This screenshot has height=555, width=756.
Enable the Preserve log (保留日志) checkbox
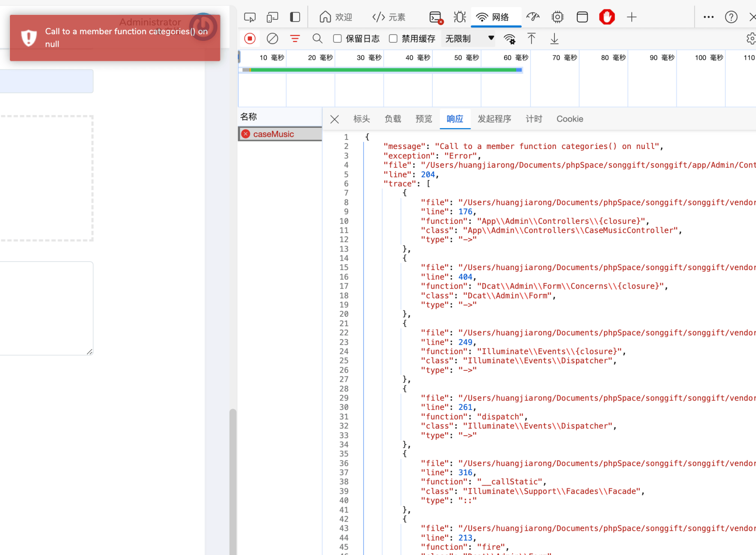coord(337,39)
